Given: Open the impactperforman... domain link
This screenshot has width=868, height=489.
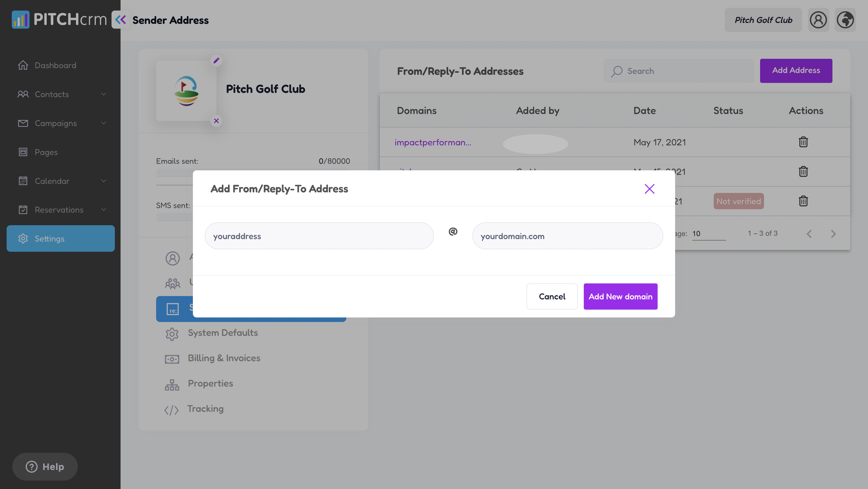Looking at the screenshot, I should [433, 142].
